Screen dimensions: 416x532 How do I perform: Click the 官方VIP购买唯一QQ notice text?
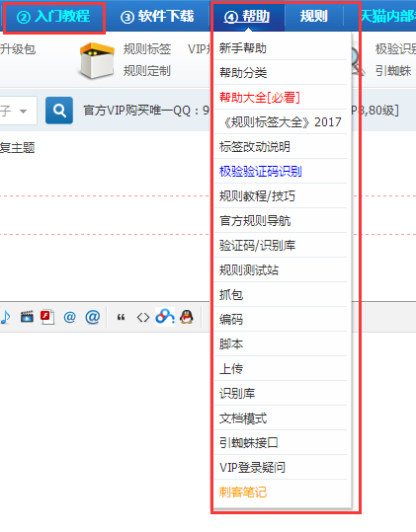146,111
